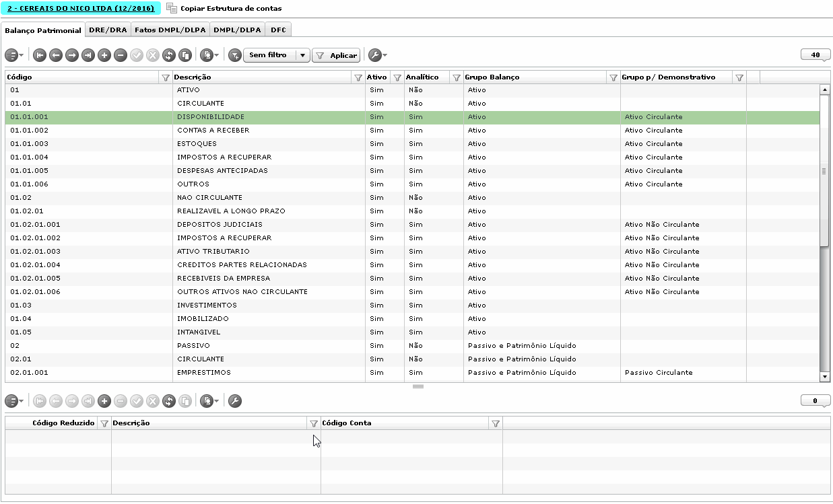
Task: Open the lower grid list-options menu icon
Action: pos(13,401)
